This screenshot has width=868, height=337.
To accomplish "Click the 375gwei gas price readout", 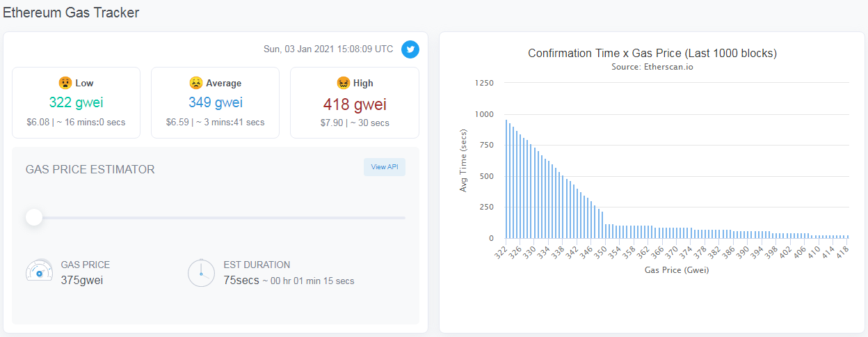I will pos(83,280).
